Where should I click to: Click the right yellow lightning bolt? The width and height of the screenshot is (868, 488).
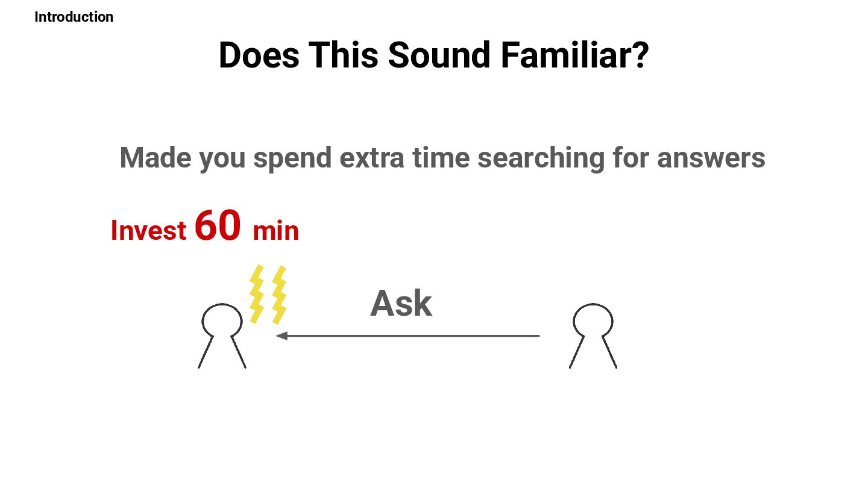coord(278,295)
